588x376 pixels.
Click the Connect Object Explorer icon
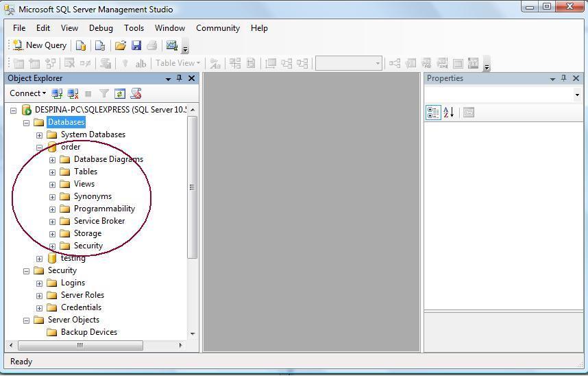point(57,93)
